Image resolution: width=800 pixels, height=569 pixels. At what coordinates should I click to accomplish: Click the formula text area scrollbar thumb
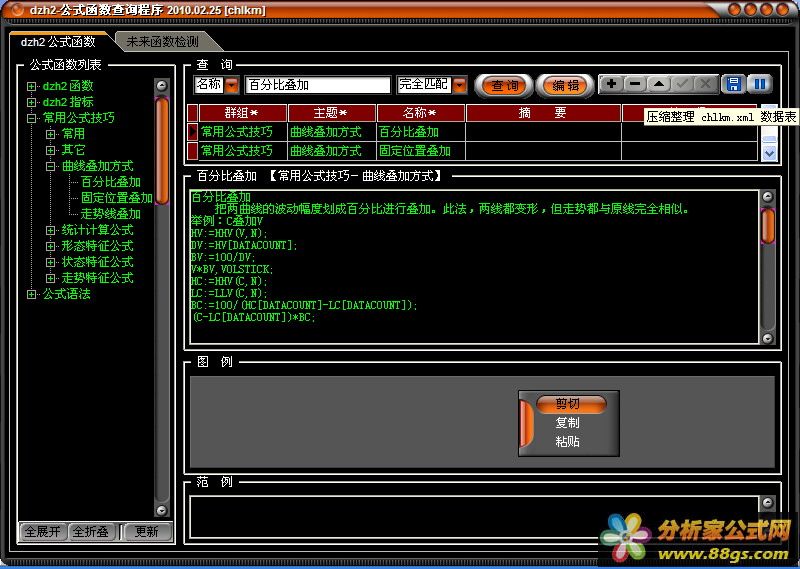coord(767,225)
